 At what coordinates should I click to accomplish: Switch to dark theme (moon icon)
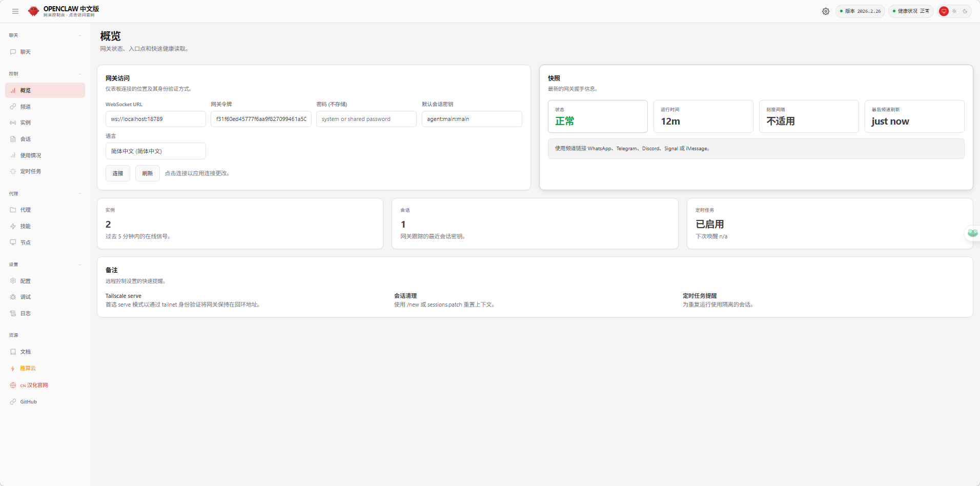click(x=965, y=11)
